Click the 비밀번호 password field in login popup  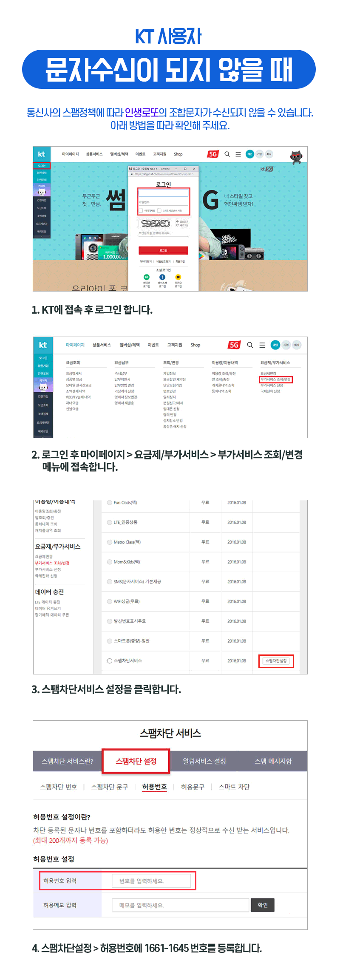click(163, 202)
